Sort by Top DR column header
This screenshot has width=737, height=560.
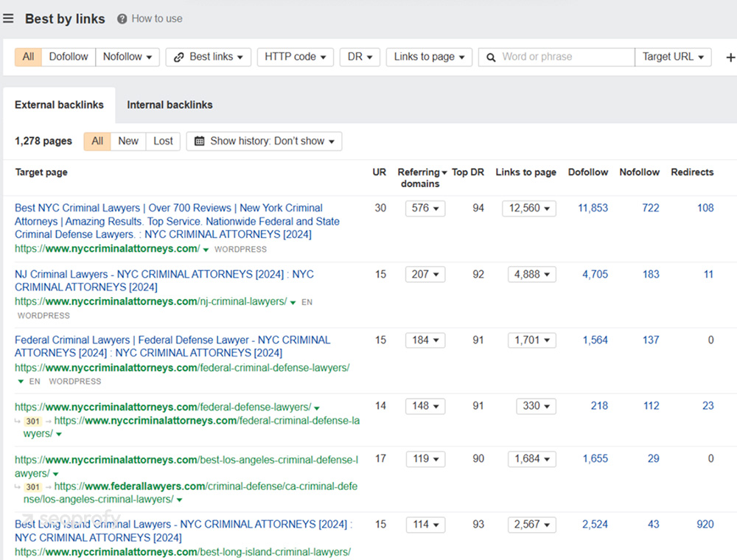468,172
